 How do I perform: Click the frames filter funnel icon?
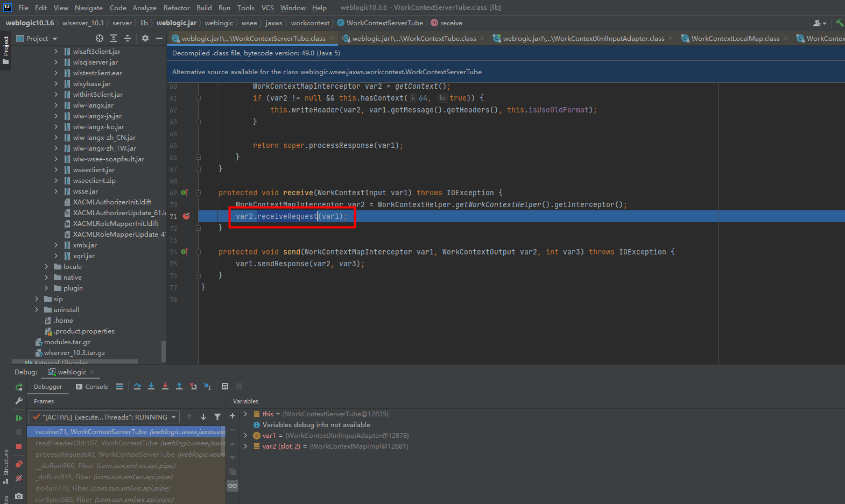[x=217, y=417]
